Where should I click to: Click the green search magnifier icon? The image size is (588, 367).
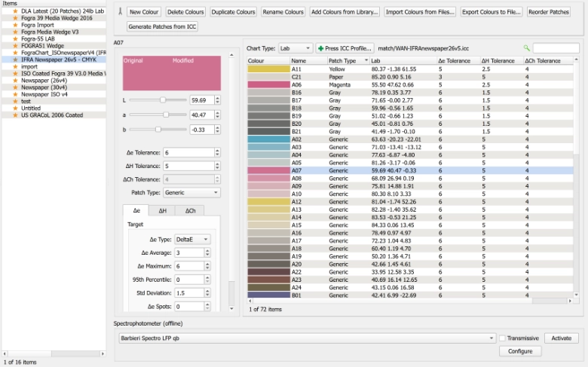click(527, 47)
